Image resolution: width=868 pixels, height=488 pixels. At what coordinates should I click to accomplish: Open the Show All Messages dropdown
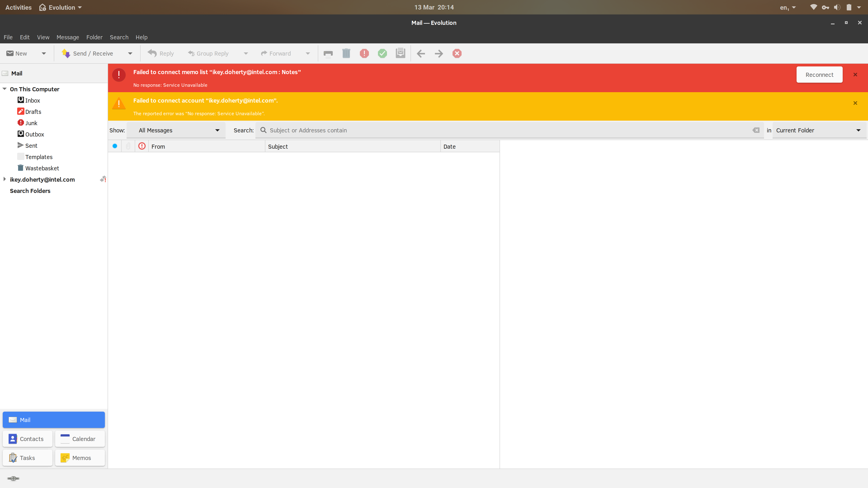click(x=176, y=130)
